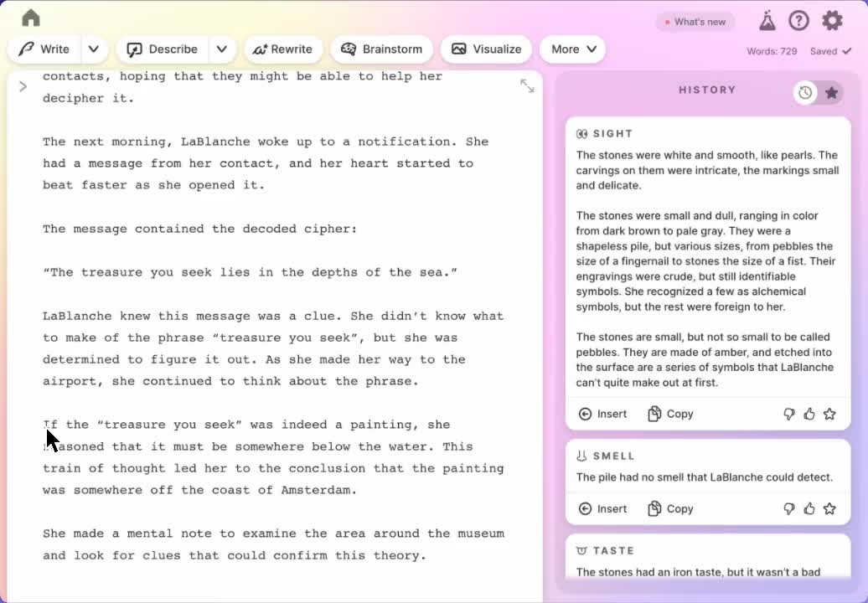Star the Smell description card
The width and height of the screenshot is (868, 603).
click(x=829, y=508)
